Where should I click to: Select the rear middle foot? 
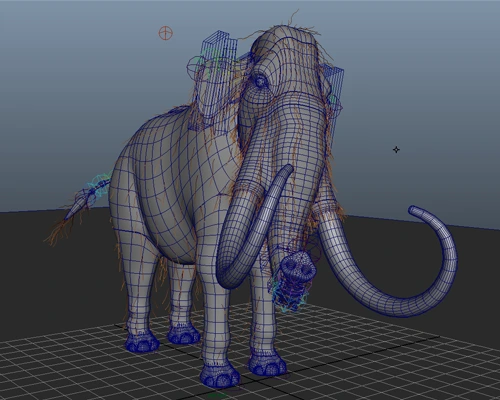(x=184, y=334)
